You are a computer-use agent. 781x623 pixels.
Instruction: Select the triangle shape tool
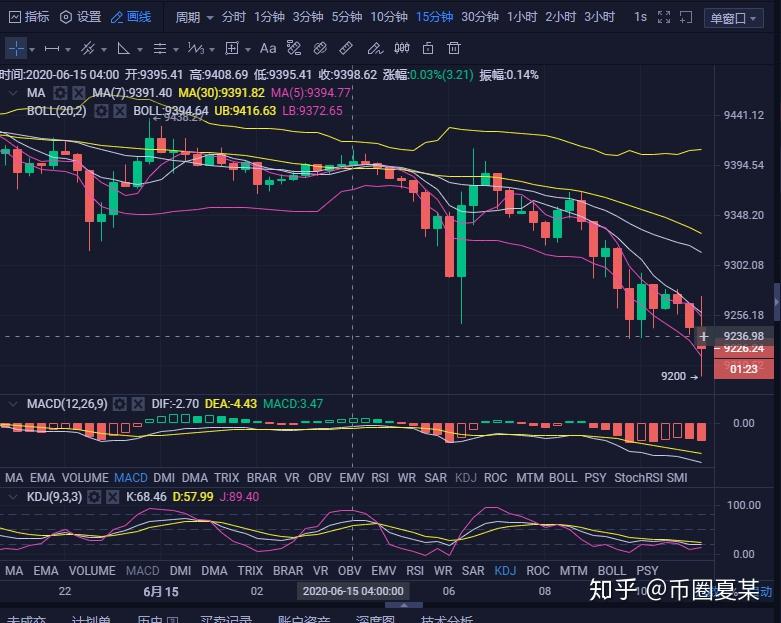click(123, 48)
